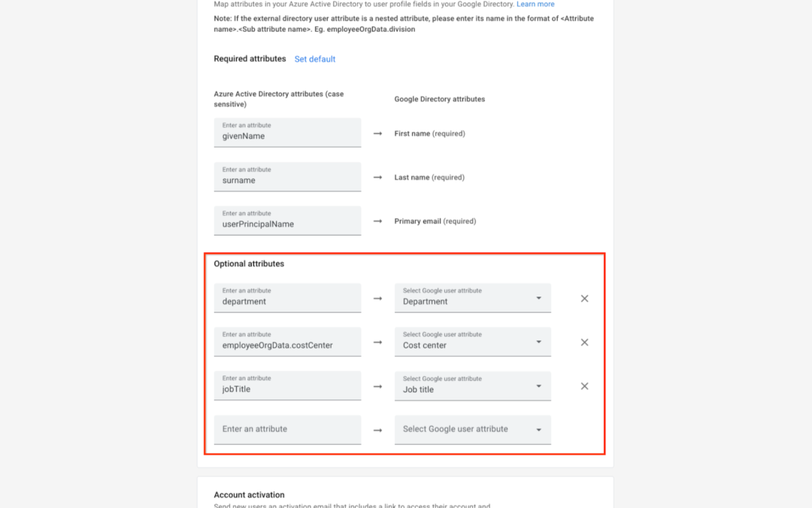Screen dimensions: 812x508
Task: Expand the Cost center attribute dropdown
Action: (472, 342)
